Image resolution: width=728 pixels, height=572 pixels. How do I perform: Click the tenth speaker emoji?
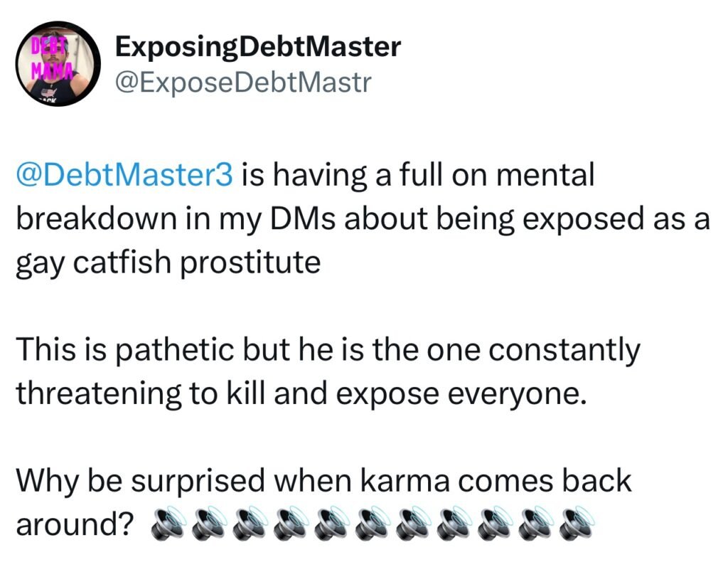[530, 524]
